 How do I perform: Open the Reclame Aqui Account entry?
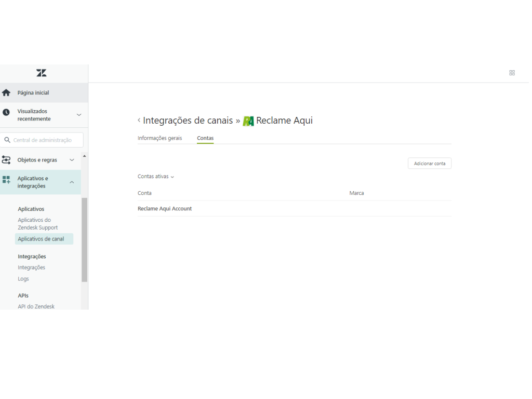(165, 209)
